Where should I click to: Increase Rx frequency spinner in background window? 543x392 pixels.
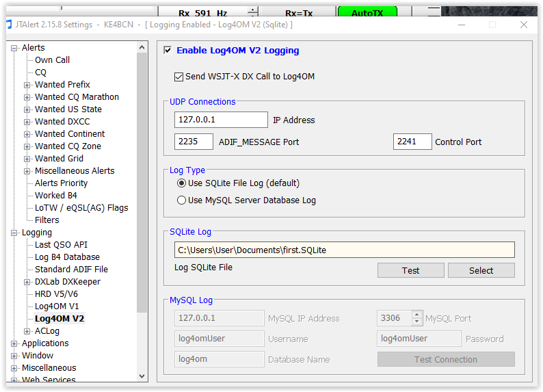click(x=253, y=10)
